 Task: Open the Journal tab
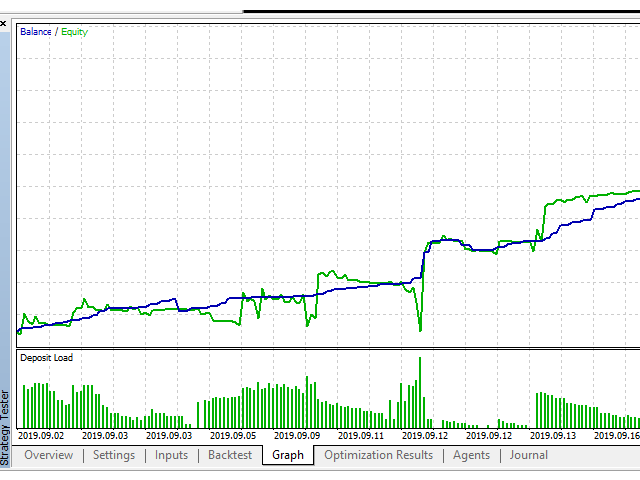(x=528, y=455)
